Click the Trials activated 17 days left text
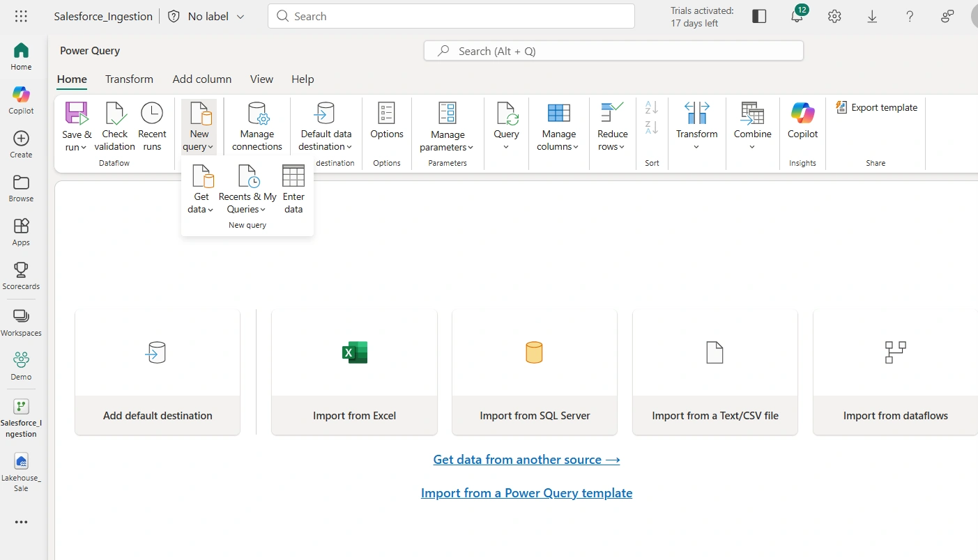This screenshot has height=560, width=978. pos(702,17)
